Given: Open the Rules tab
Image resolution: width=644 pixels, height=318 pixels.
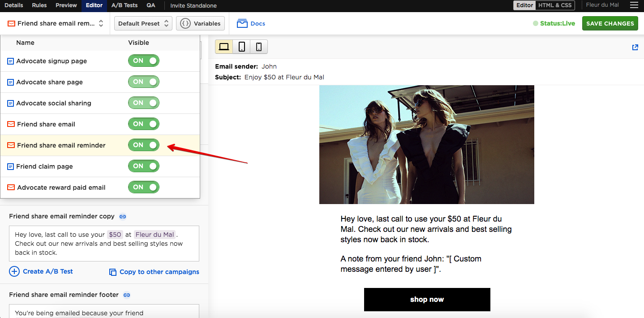Looking at the screenshot, I should (39, 5).
